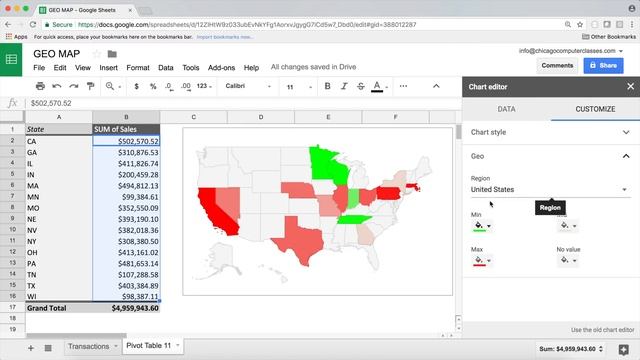The height and width of the screenshot is (360, 640).
Task: Open the 123 number formats dropdown
Action: (x=204, y=86)
